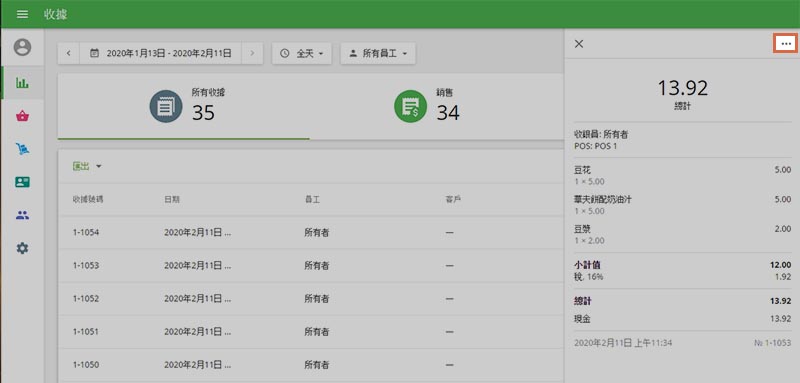The image size is (800, 383).
Task: Open the Customers people section
Action: 22,215
